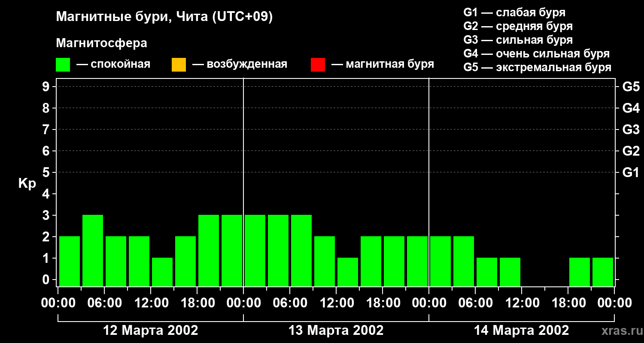
Task: Select the first bar, 00:00–03:00 on 12 Марта
Action: [x=70, y=261]
